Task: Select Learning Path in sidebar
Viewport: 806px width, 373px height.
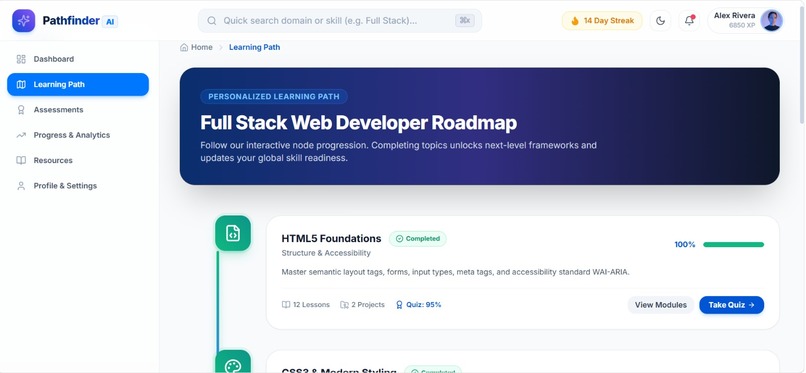Action: (x=78, y=84)
